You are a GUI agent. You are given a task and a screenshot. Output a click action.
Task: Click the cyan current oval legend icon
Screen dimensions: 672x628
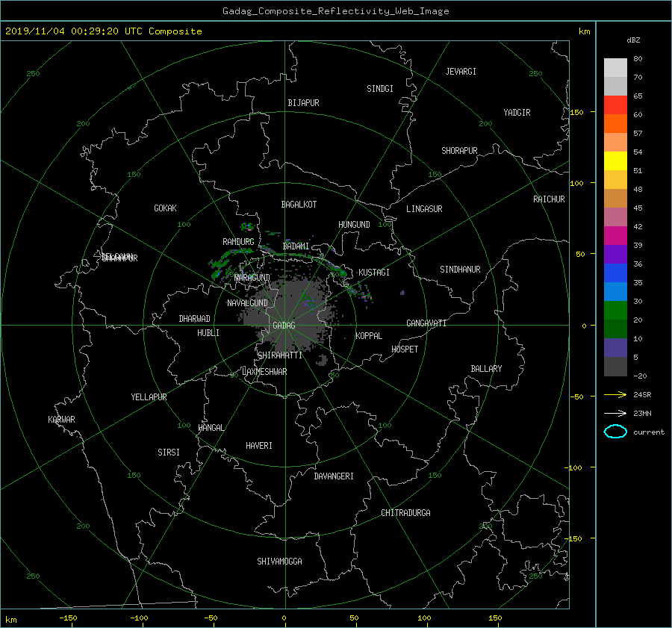[x=615, y=432]
